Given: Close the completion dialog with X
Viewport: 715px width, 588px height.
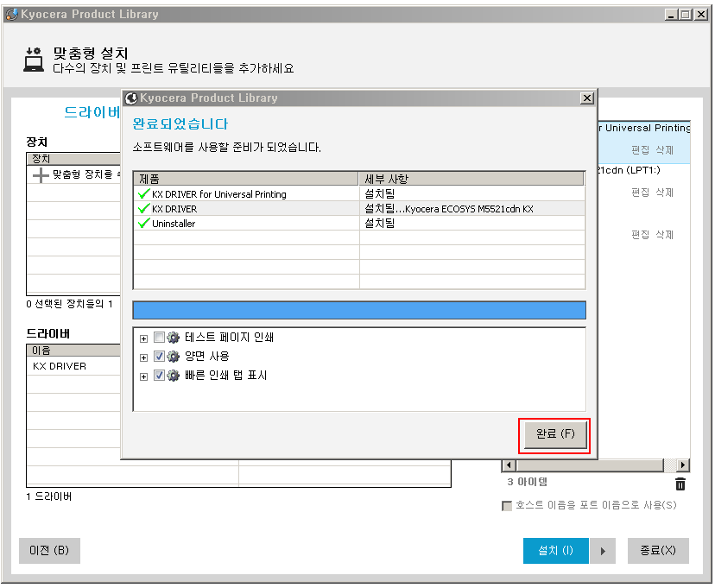Looking at the screenshot, I should click(587, 98).
